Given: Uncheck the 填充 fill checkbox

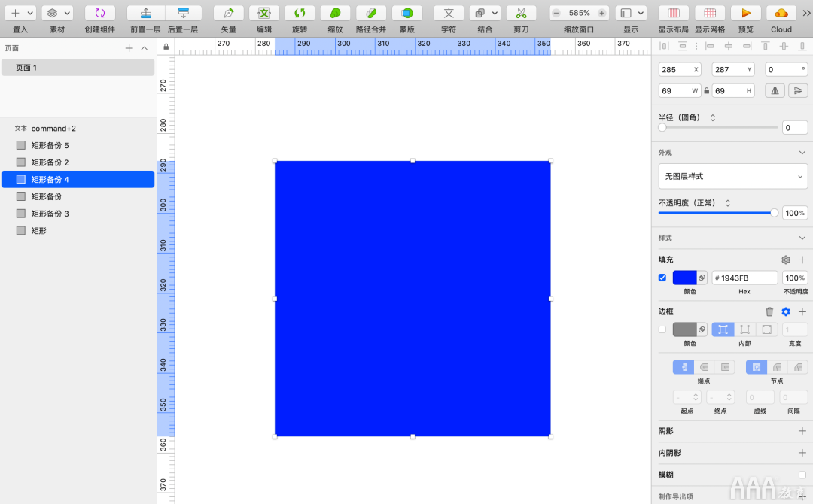Looking at the screenshot, I should 662,278.
